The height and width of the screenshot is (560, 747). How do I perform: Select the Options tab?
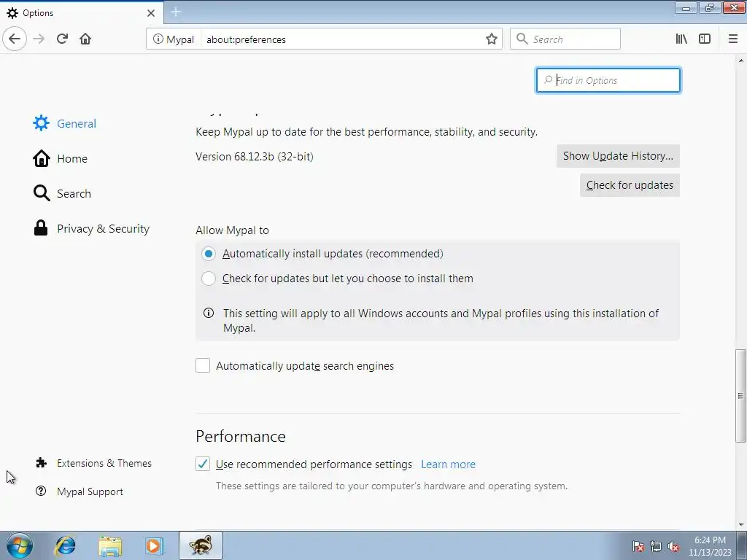click(82, 13)
